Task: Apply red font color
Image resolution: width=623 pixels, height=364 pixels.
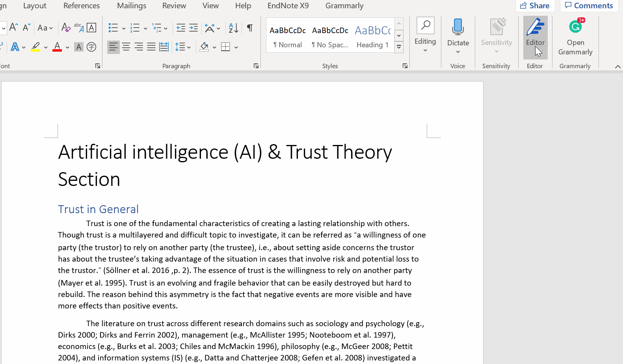Action: point(57,47)
